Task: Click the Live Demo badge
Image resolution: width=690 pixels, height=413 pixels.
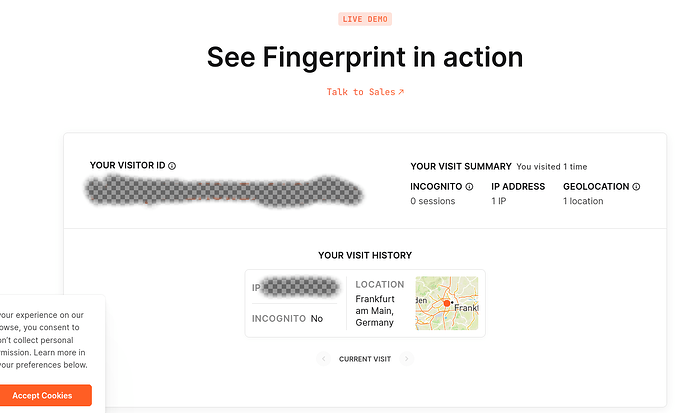Action: (x=365, y=19)
